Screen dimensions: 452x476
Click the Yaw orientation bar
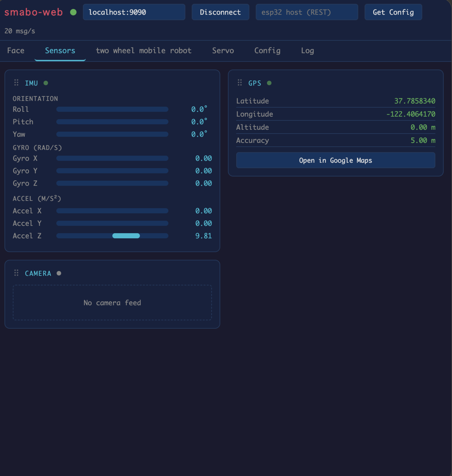[112, 134]
